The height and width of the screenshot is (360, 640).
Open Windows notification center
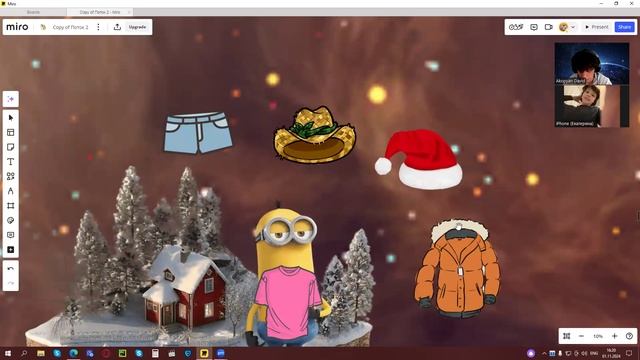point(629,353)
